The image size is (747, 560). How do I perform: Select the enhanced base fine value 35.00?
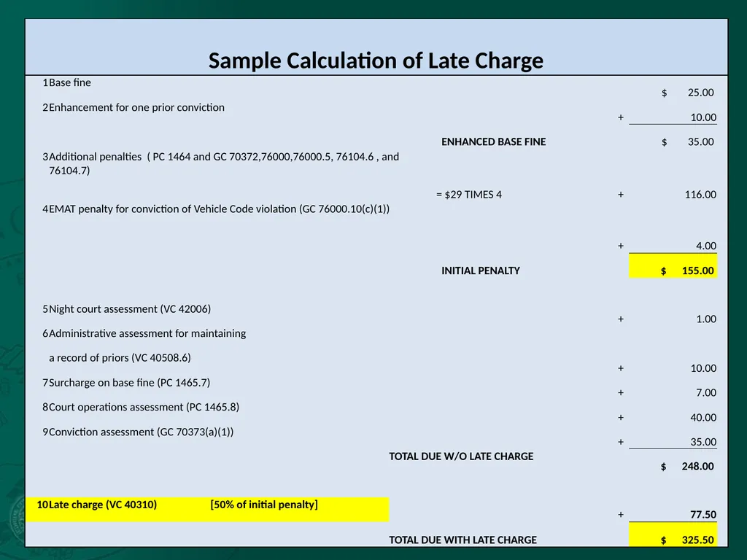(700, 142)
